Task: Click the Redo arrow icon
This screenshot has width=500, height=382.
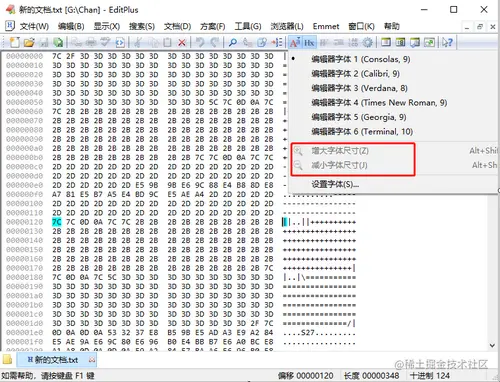Action: pyautogui.click(x=215, y=42)
